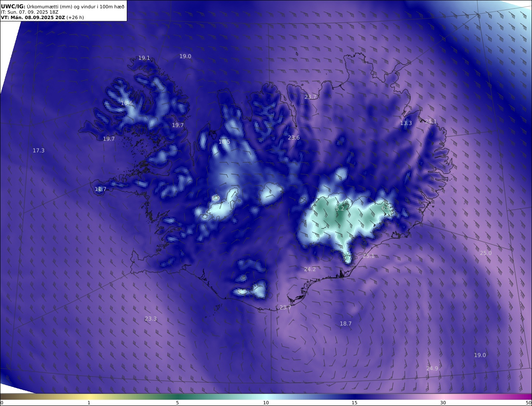Click the colorbar tick label '50'
Viewport: 532px width, 406px height.
[529, 403]
